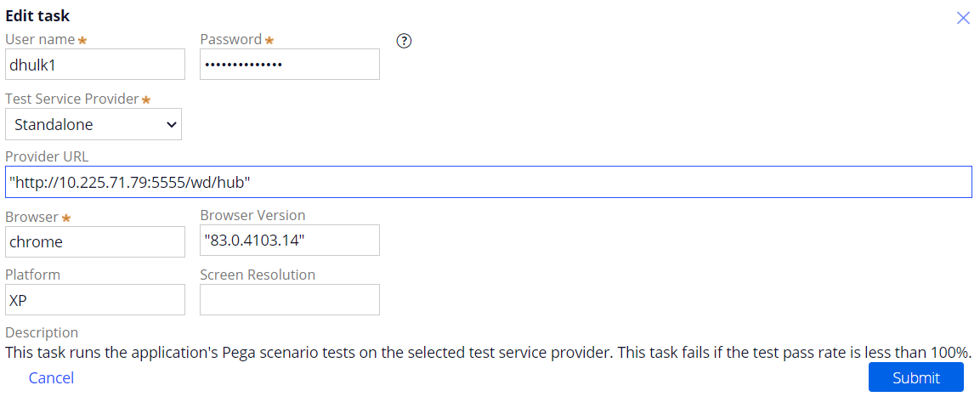
Task: Click the help question mark icon
Action: [x=405, y=42]
